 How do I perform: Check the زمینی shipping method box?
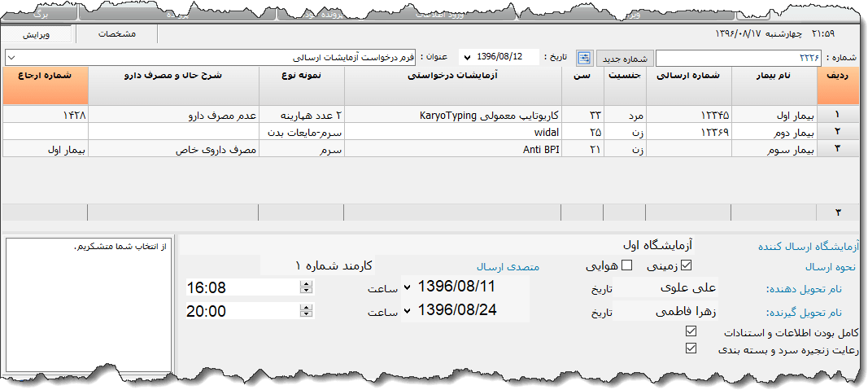click(687, 265)
